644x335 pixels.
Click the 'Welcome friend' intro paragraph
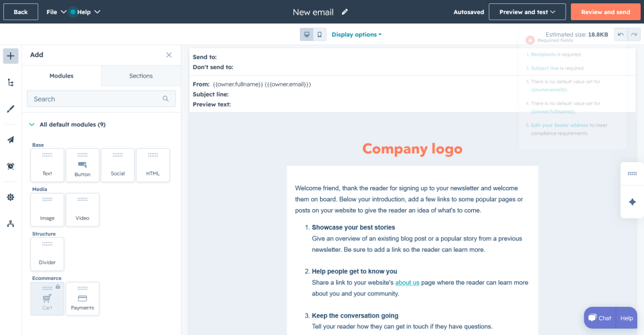pyautogui.click(x=408, y=199)
